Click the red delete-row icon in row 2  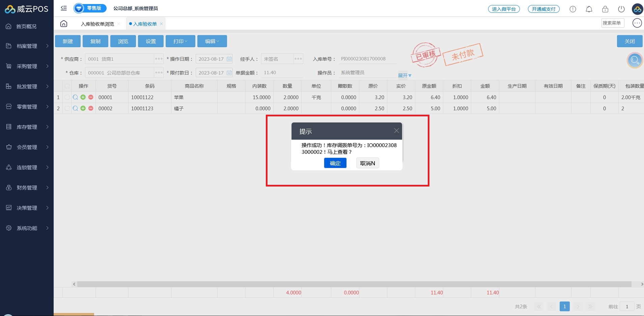click(91, 108)
